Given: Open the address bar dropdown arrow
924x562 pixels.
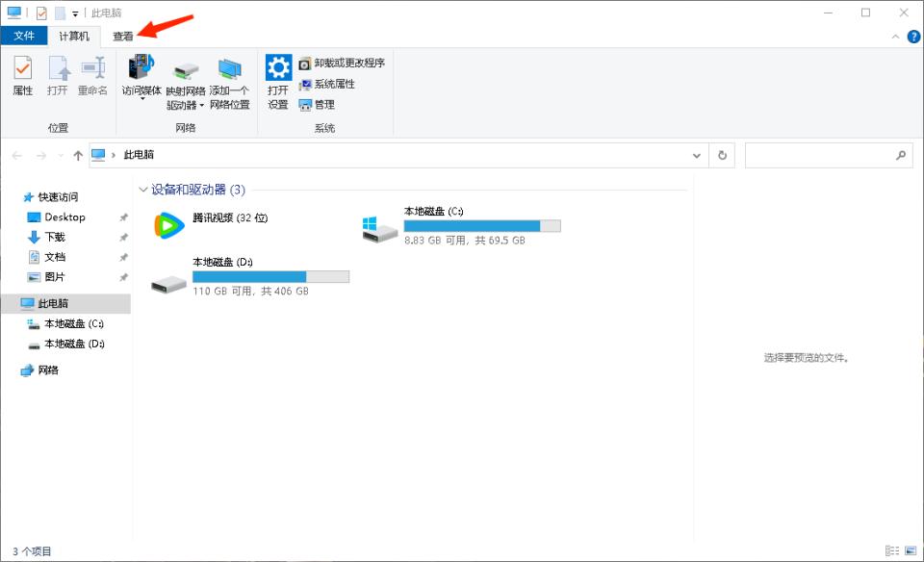Looking at the screenshot, I should pos(697,155).
